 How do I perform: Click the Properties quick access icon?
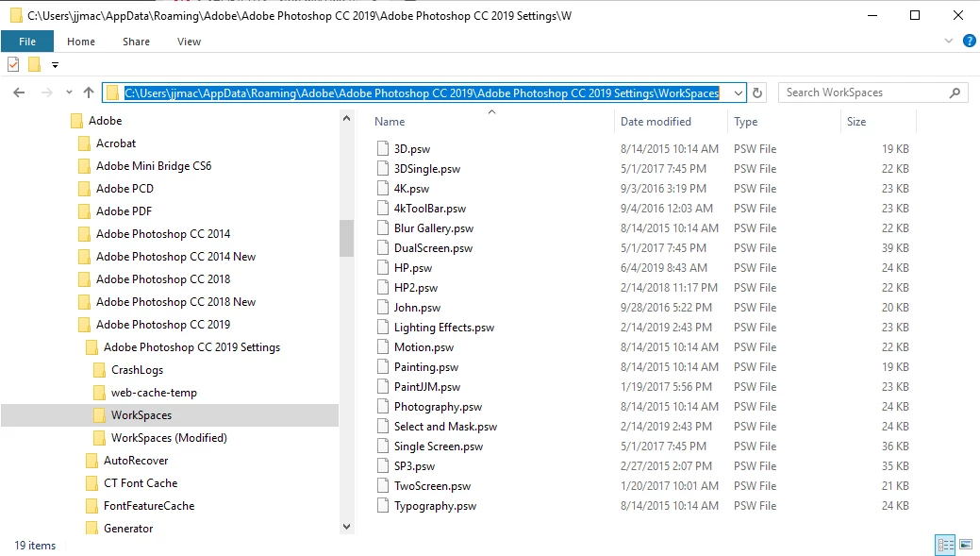click(13, 64)
